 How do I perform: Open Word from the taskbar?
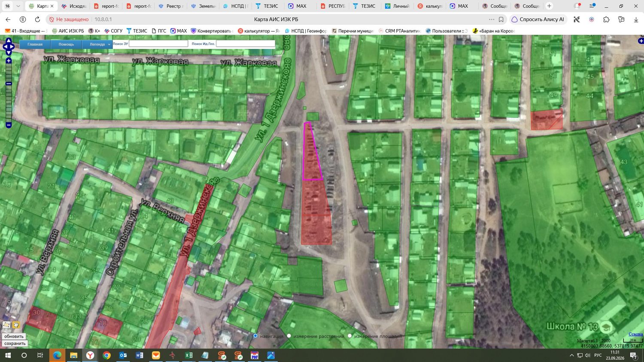coord(139,355)
